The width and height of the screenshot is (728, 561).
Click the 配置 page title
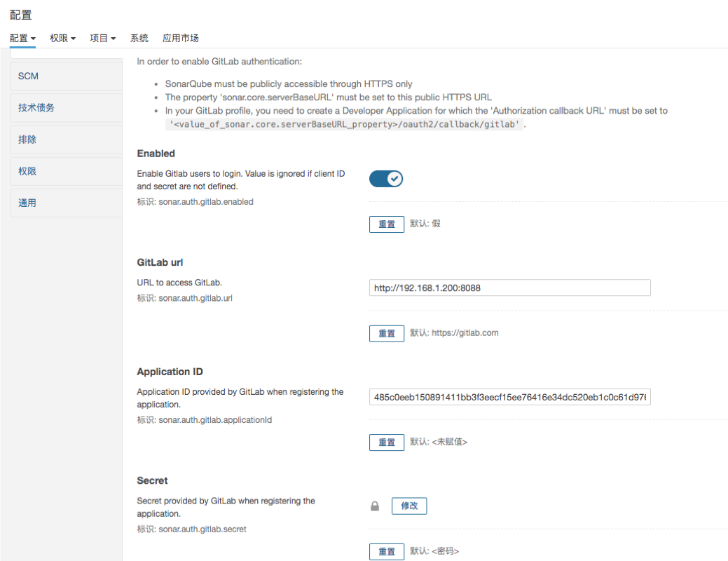(21, 15)
